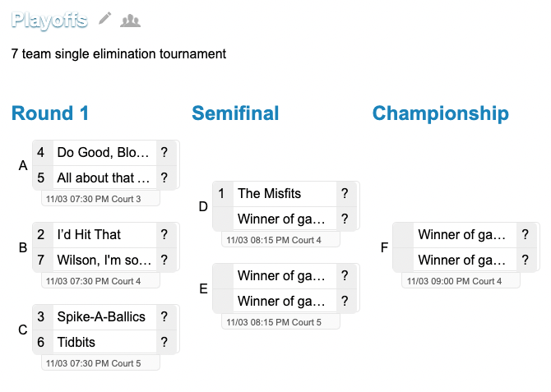Click championship time 09:00 PM Court 4
The width and height of the screenshot is (551, 392).
coord(454,281)
